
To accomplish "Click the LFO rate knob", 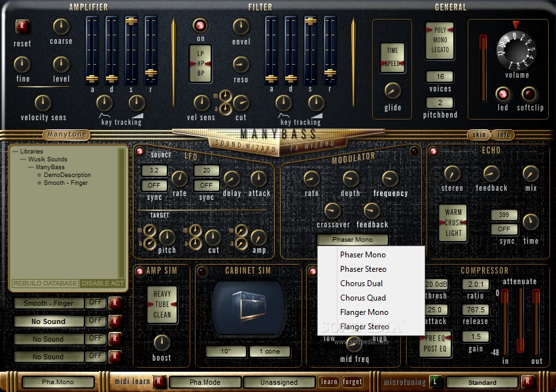I will (x=179, y=179).
